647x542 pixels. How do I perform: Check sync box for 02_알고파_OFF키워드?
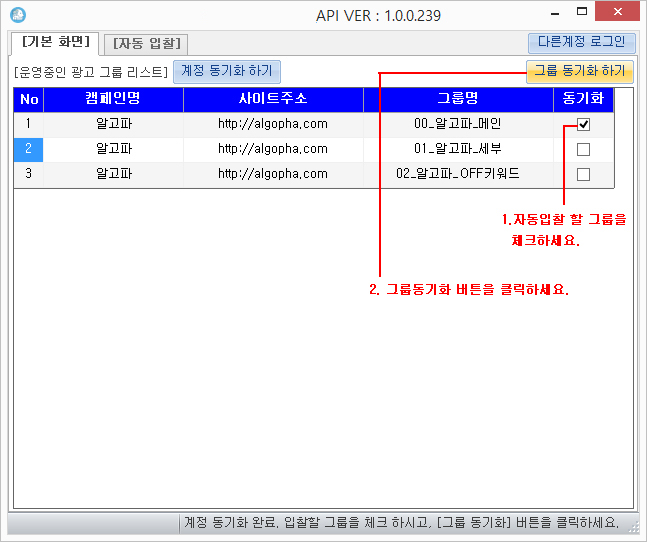[x=583, y=174]
